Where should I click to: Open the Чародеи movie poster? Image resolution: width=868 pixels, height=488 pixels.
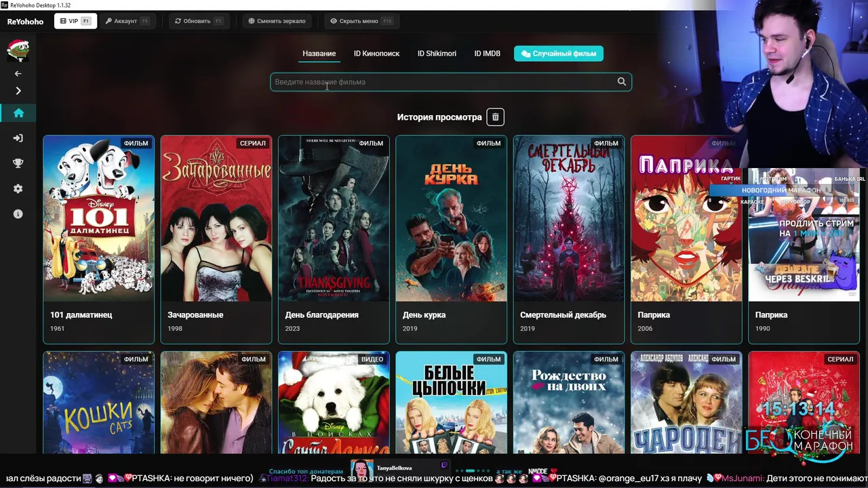pos(686,403)
